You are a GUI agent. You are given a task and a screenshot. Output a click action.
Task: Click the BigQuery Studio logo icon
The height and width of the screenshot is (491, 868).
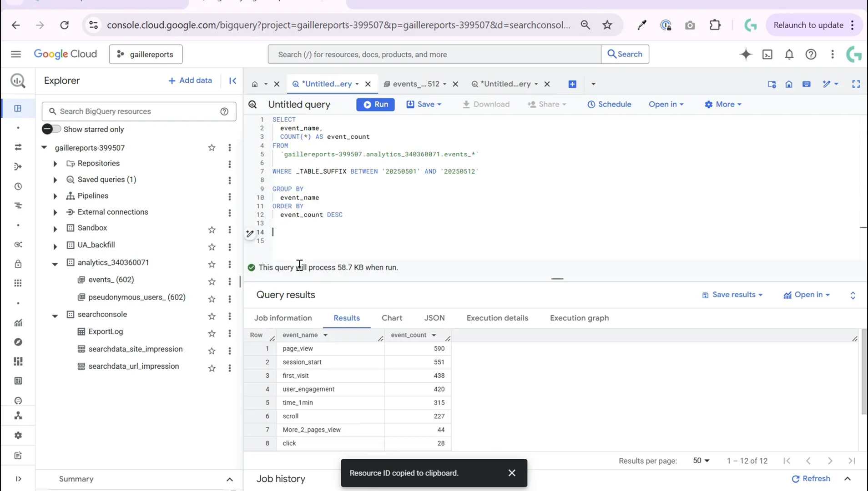coord(18,81)
